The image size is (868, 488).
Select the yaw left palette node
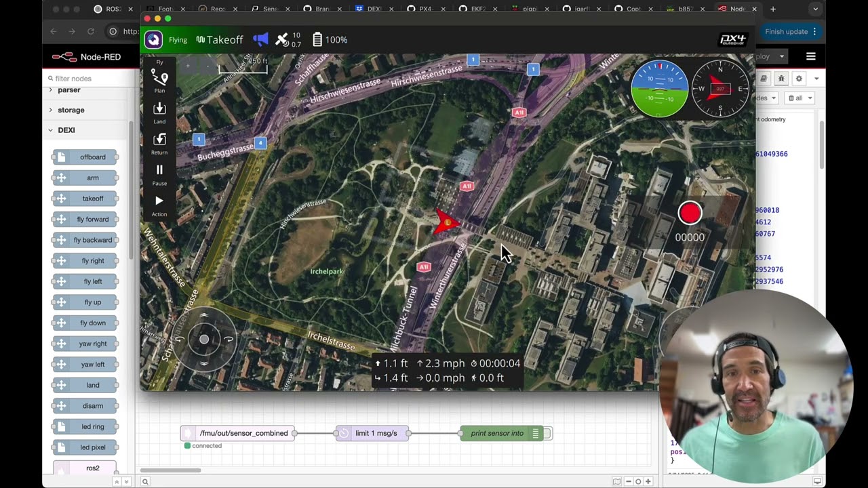pos(85,365)
